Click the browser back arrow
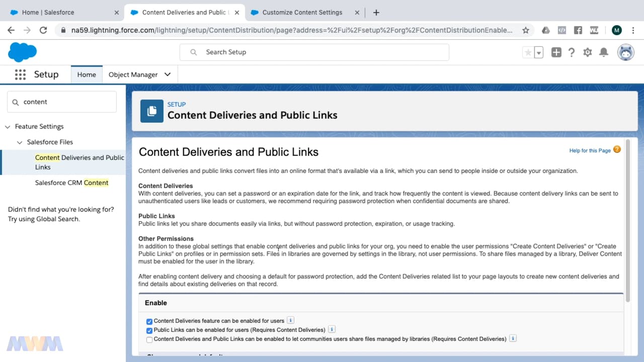 tap(11, 30)
